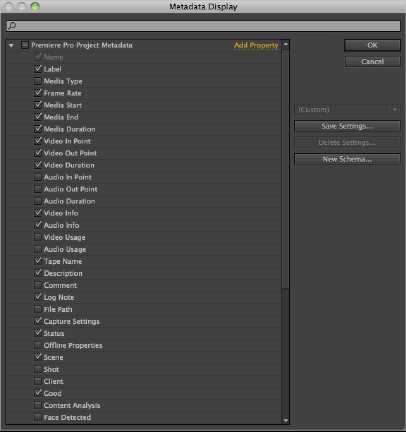
Task: Enable the Audio Out Point checkbox
Action: click(x=38, y=189)
